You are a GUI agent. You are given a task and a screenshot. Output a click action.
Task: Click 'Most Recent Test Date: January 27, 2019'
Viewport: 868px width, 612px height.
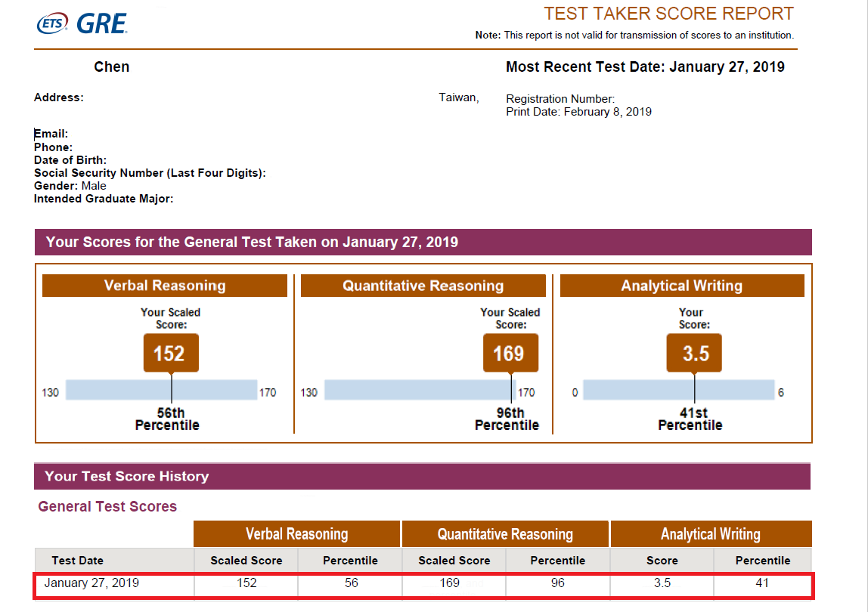645,67
